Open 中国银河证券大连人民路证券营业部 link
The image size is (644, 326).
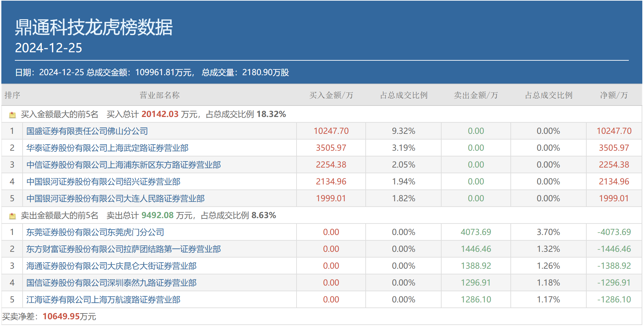[115, 199]
